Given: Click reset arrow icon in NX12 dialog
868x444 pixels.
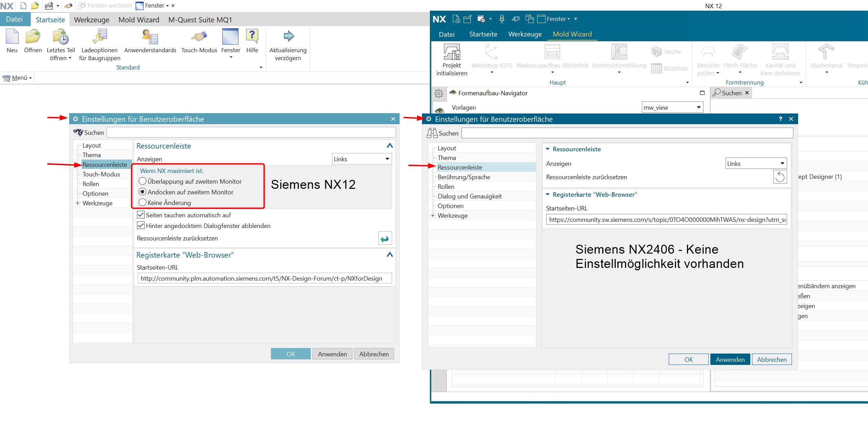Looking at the screenshot, I should (385, 238).
